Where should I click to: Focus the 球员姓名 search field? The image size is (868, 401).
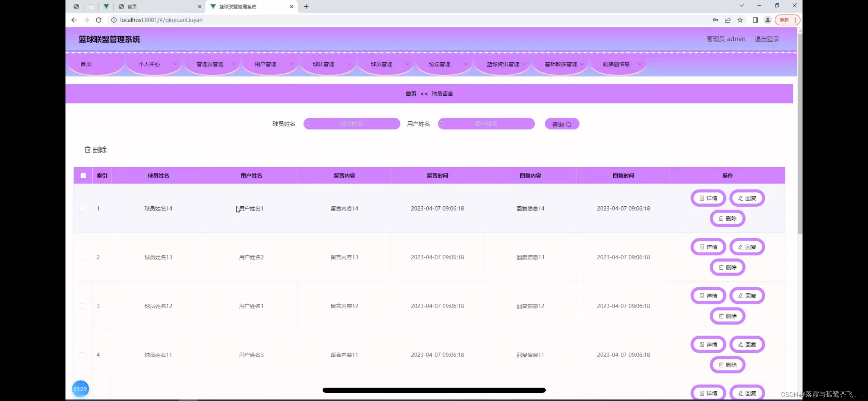click(x=352, y=124)
